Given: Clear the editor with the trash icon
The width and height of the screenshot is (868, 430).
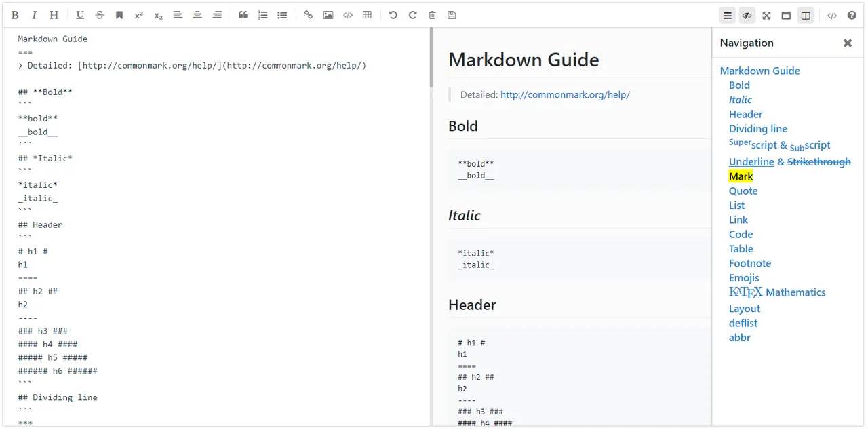Looking at the screenshot, I should (432, 15).
